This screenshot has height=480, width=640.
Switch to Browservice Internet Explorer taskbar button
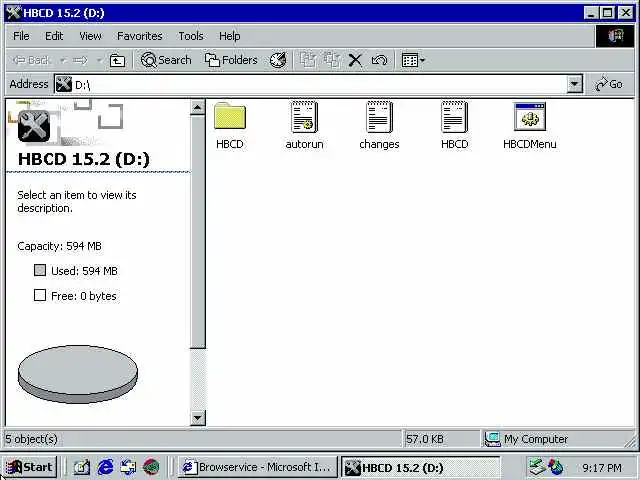[x=258, y=467]
